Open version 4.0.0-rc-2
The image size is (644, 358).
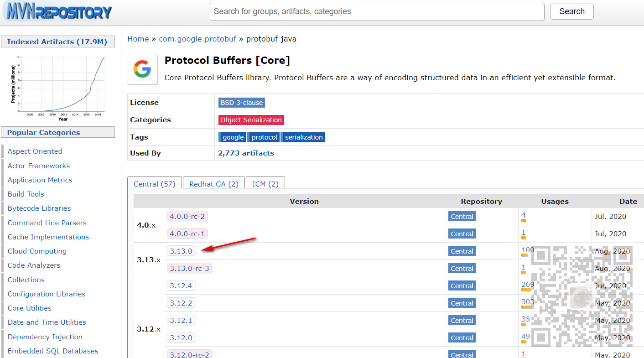[x=187, y=216]
